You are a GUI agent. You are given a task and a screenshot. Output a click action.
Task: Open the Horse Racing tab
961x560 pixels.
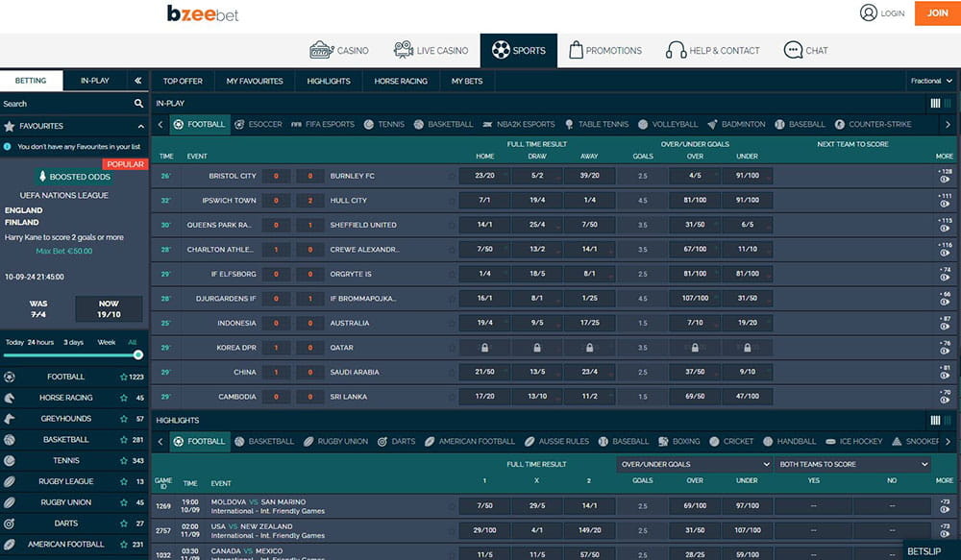pos(401,81)
